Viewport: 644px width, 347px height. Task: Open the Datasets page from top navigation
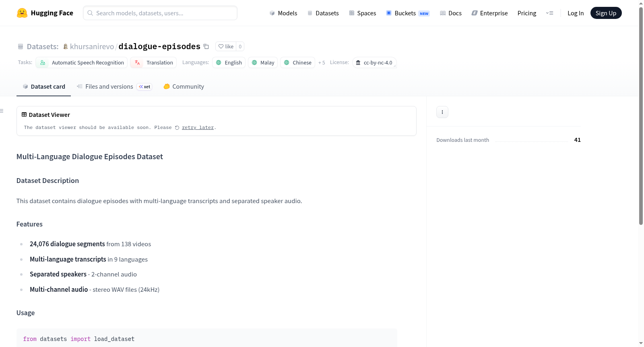point(323,13)
